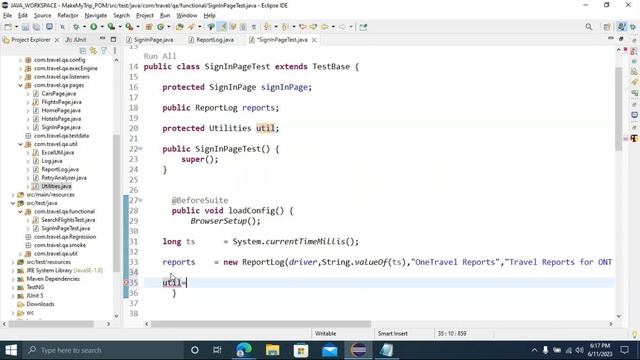
Task: Click the filter icon in Project Explorer
Action: [104, 51]
